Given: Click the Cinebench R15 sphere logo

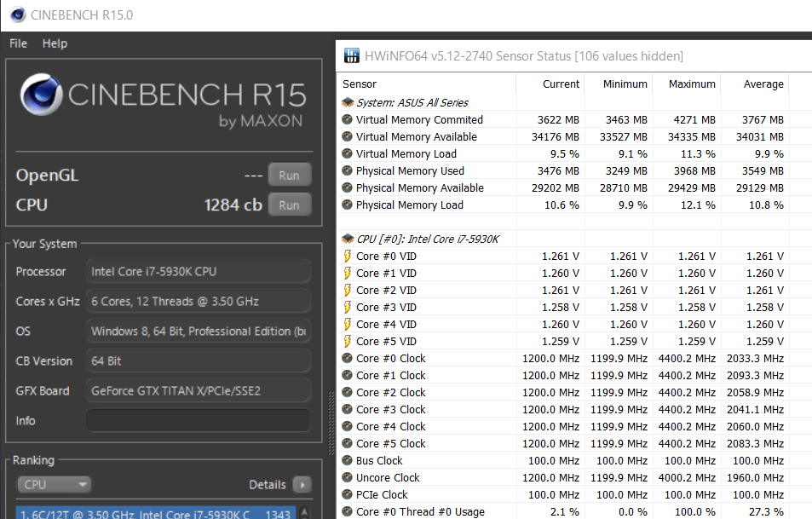Looking at the screenshot, I should (41, 95).
